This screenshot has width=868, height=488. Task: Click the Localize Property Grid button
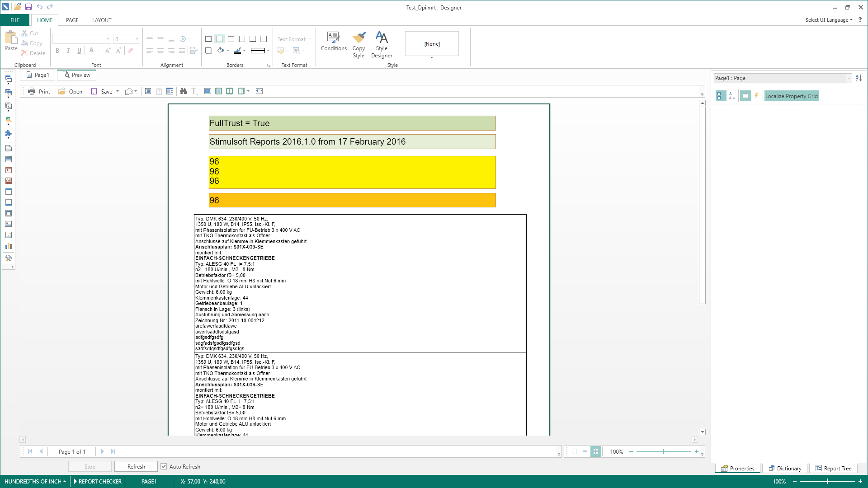pos(791,96)
